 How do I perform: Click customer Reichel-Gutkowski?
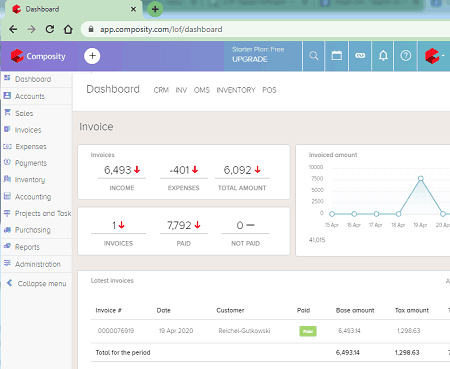[244, 331]
